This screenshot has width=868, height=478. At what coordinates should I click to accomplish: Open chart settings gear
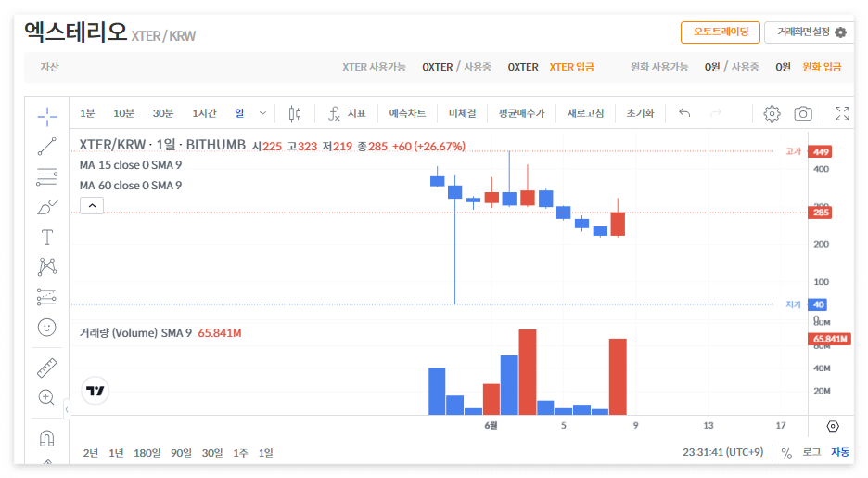pyautogui.click(x=772, y=113)
